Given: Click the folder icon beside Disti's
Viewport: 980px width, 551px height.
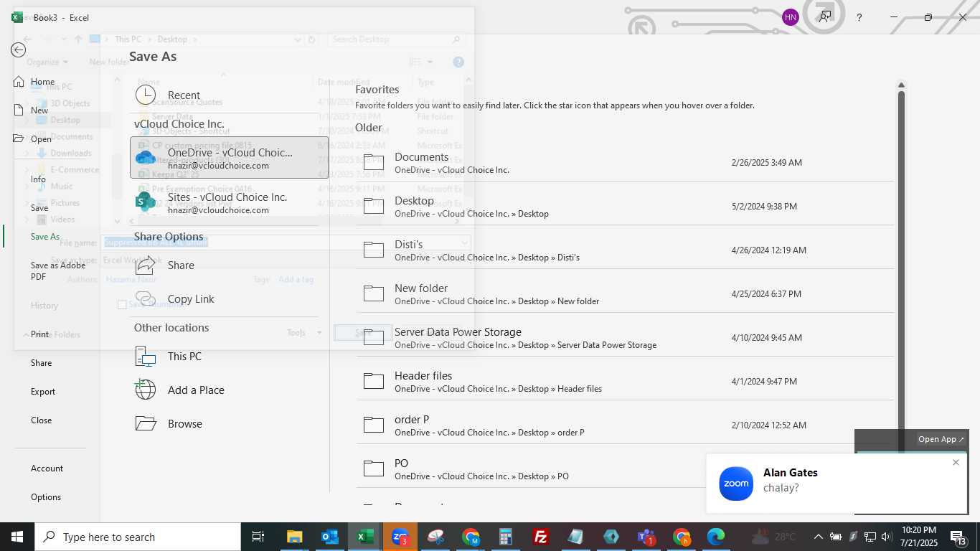Looking at the screenshot, I should [374, 250].
